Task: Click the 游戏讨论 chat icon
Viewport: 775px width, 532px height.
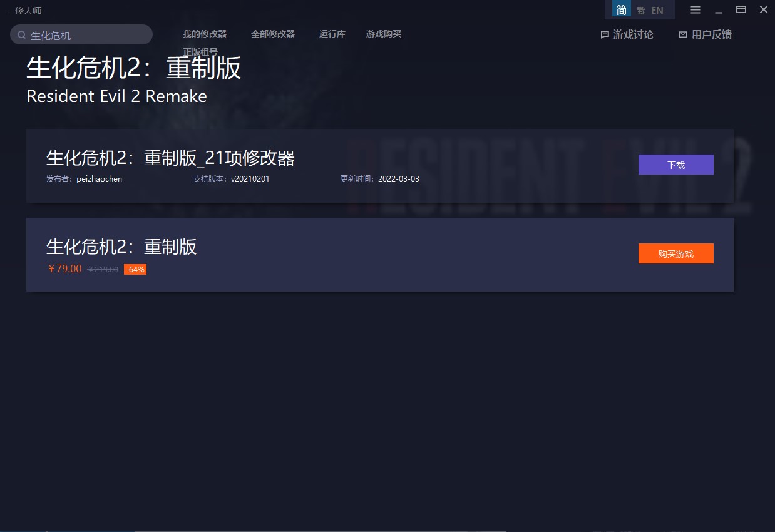Action: (605, 35)
